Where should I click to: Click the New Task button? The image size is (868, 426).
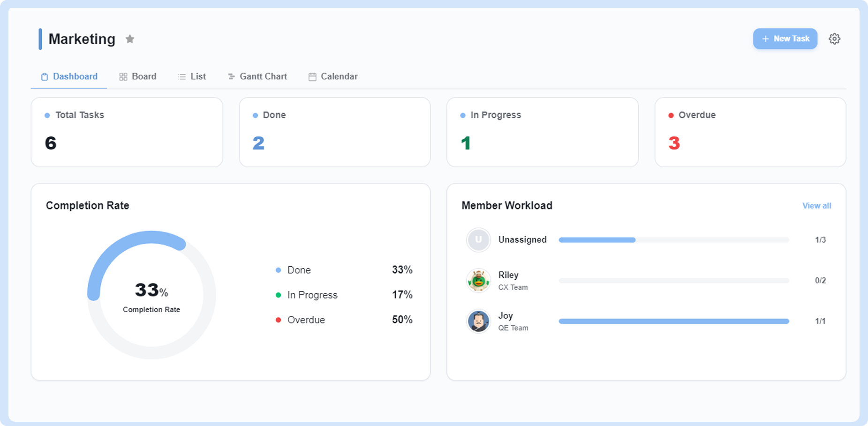pos(785,39)
